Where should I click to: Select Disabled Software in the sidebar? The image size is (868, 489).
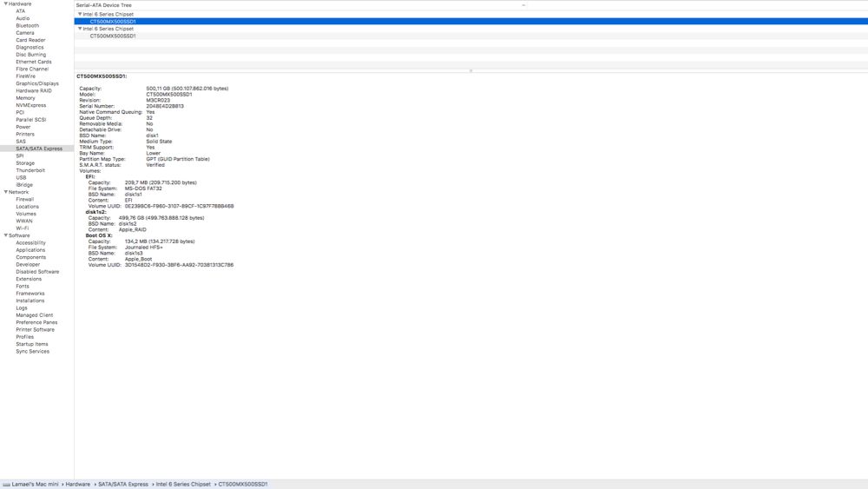click(37, 271)
